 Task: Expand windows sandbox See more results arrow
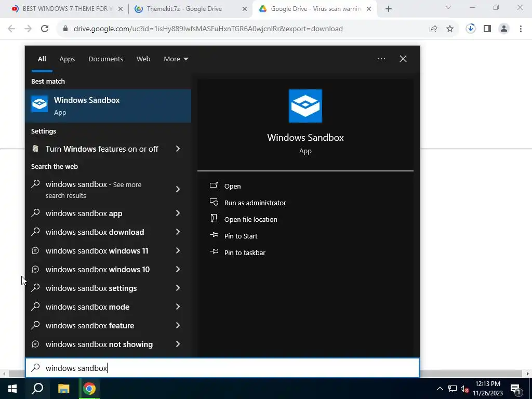(178, 189)
